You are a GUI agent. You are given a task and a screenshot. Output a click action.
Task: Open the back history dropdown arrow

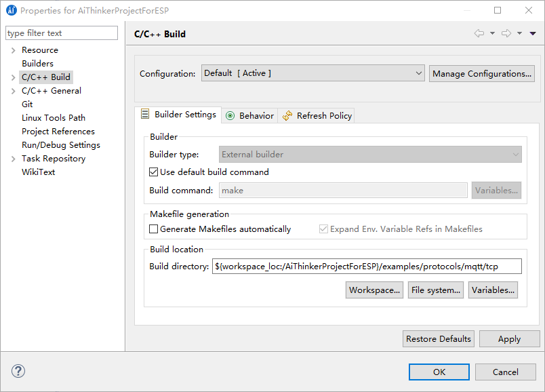492,33
